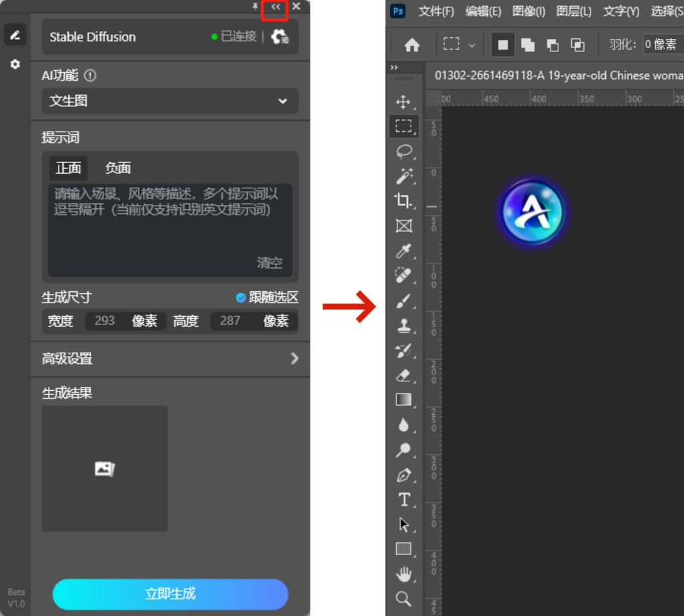Viewport: 684px width, 616px height.
Task: Select the Blur tool
Action: coord(403,425)
